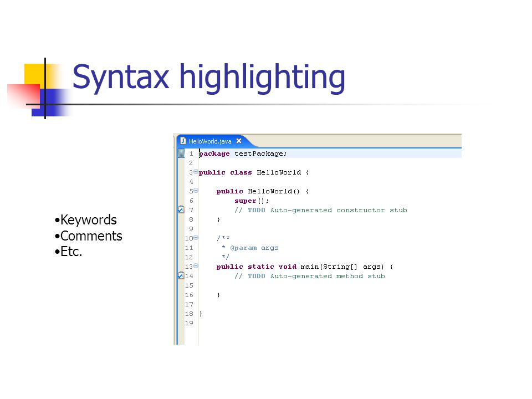Click the gutter marker beside line 1
The width and height of the screenshot is (532, 399).
tap(181, 154)
